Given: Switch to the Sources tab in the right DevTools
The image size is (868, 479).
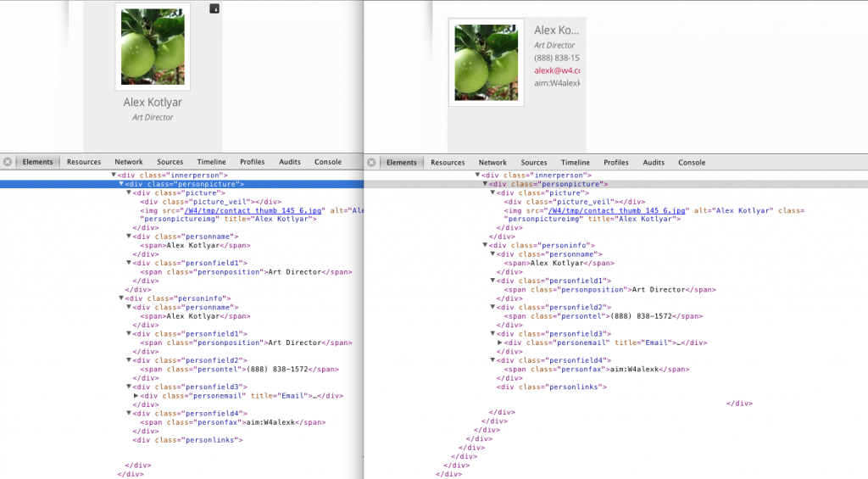Looking at the screenshot, I should coord(534,162).
